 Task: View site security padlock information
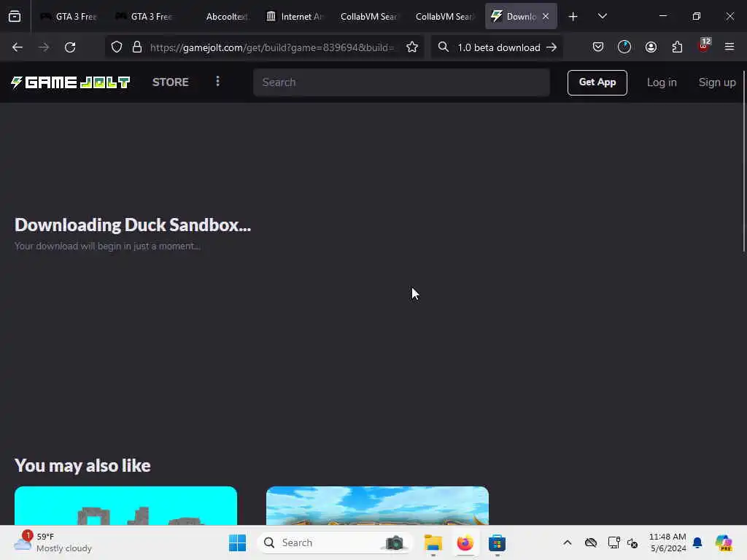point(137,47)
